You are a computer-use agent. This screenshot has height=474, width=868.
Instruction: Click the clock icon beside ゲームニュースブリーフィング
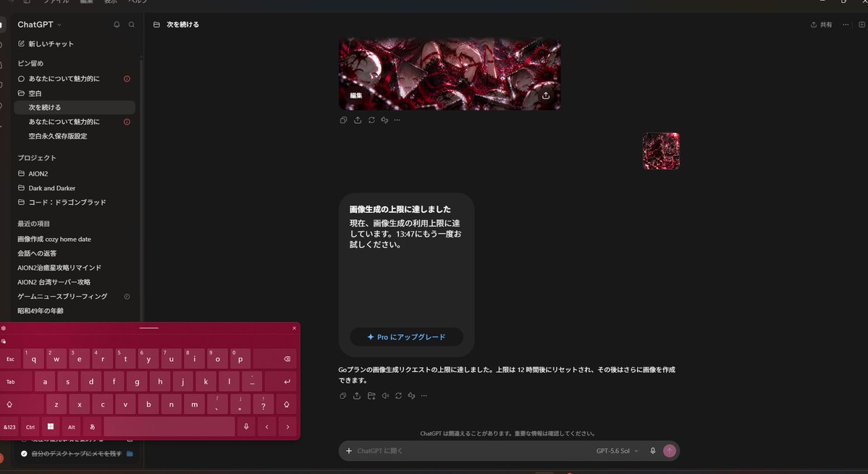(x=127, y=297)
